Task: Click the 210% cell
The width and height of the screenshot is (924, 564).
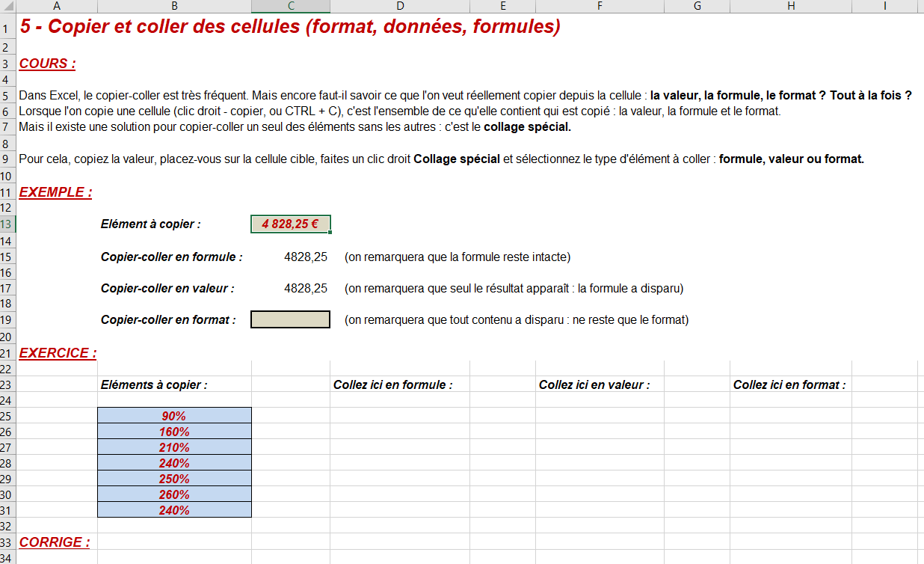Action: click(x=174, y=447)
